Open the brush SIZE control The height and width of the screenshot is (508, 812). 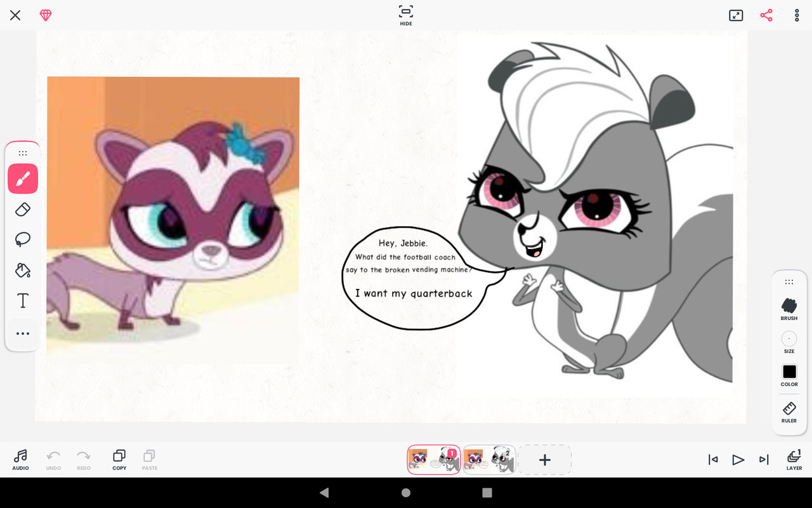(x=789, y=342)
